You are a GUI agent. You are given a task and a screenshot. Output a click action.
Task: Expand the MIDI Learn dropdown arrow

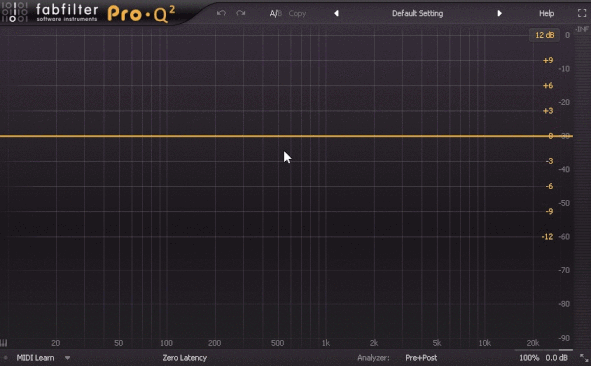[x=67, y=358]
